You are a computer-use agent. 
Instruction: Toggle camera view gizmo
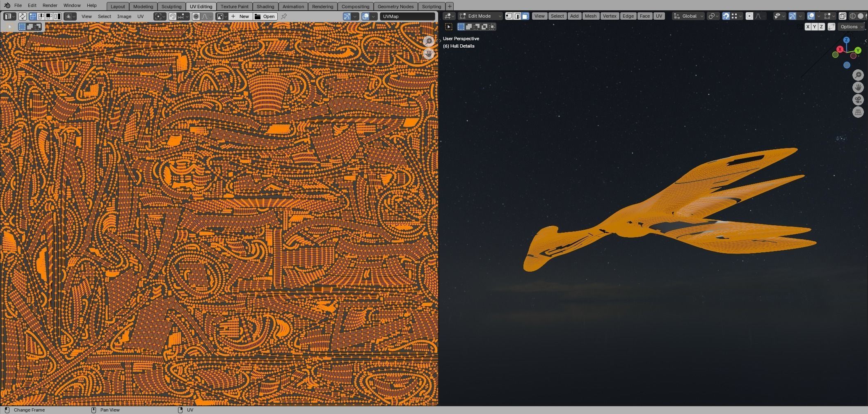(858, 100)
